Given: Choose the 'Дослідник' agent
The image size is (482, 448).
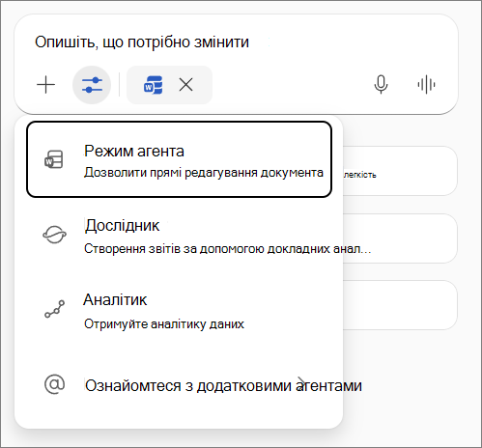Looking at the screenshot, I should tap(179, 236).
